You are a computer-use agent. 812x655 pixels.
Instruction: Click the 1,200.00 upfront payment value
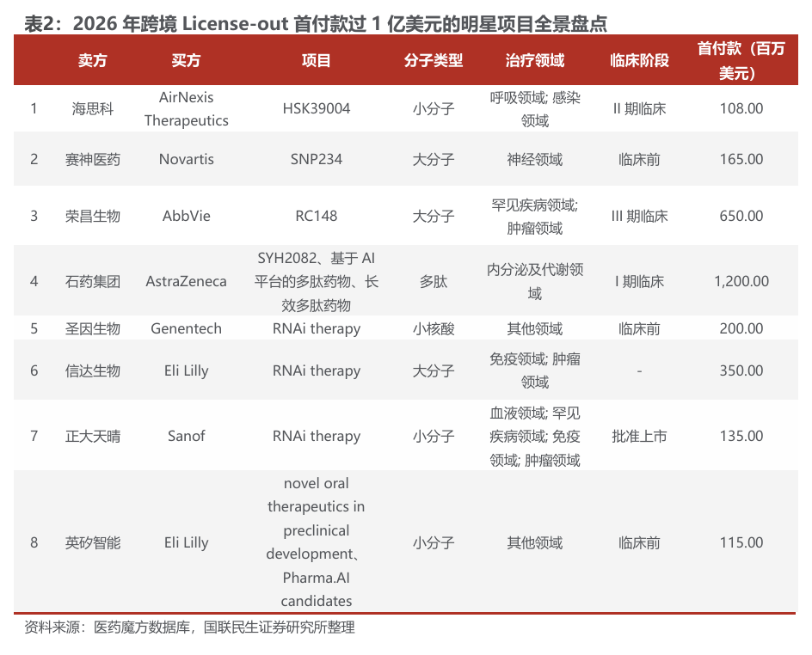741,281
